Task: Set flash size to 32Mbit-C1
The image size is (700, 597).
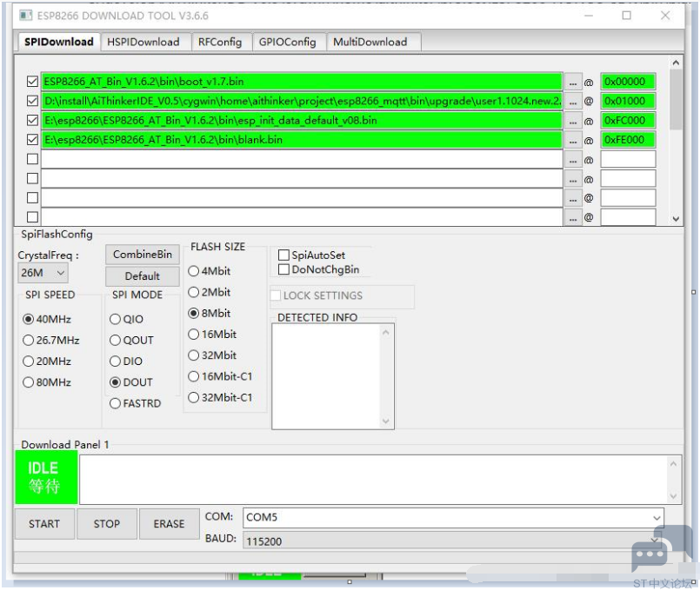Action: click(193, 397)
